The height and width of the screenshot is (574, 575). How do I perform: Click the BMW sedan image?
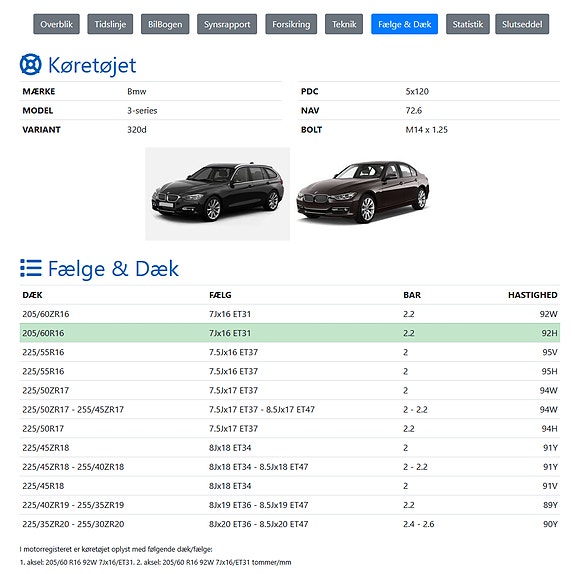363,192
